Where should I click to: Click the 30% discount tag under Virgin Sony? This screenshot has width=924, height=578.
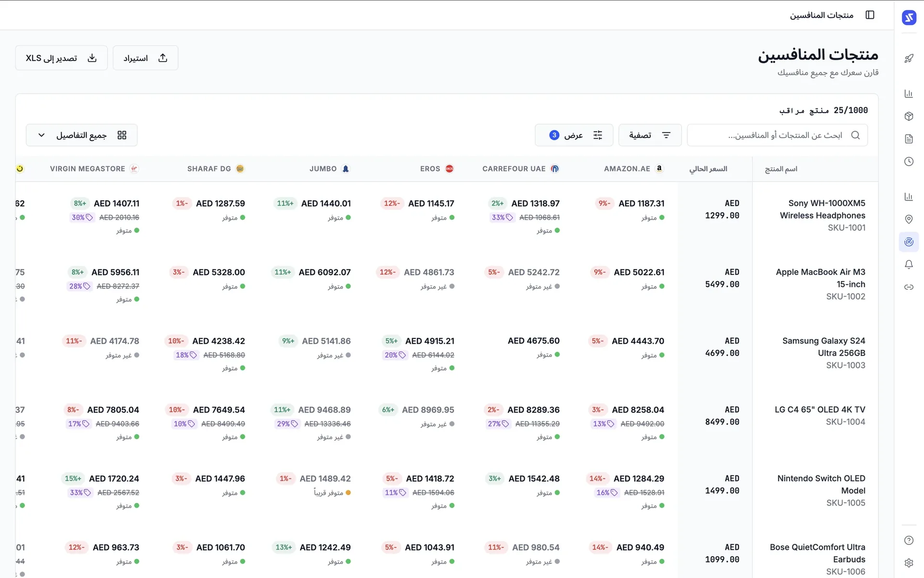[82, 218]
